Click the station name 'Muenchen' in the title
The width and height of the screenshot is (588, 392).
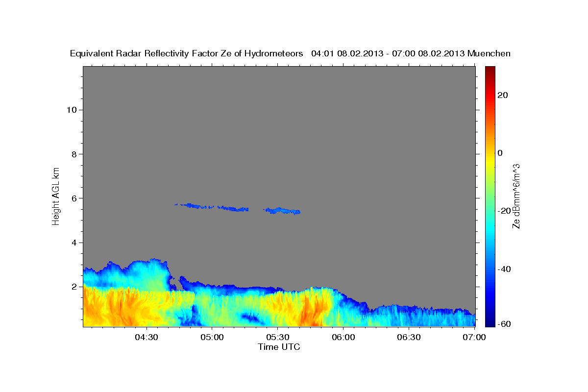[x=489, y=53]
